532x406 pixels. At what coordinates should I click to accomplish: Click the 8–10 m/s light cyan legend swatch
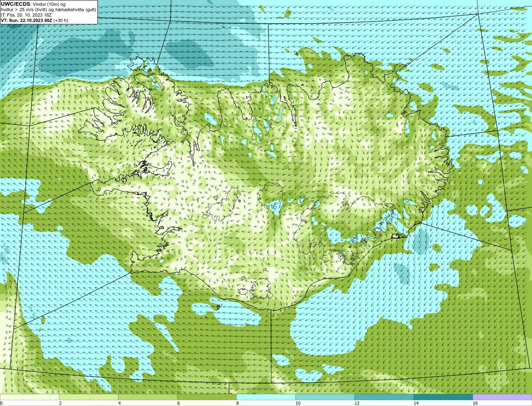click(x=266, y=397)
